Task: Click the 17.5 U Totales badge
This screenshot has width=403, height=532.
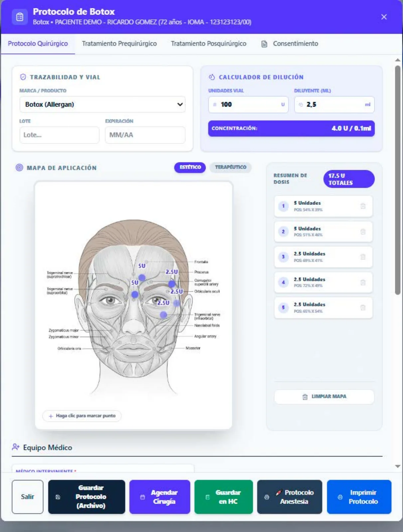Action: tap(349, 179)
